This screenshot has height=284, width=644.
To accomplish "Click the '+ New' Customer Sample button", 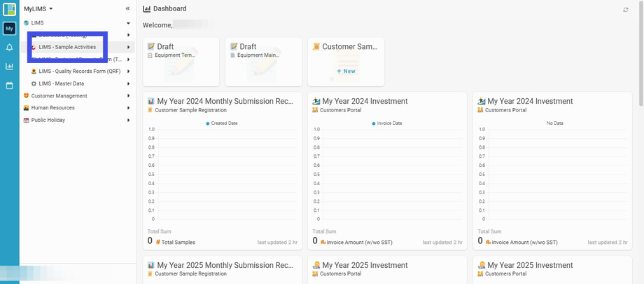I will [x=346, y=72].
